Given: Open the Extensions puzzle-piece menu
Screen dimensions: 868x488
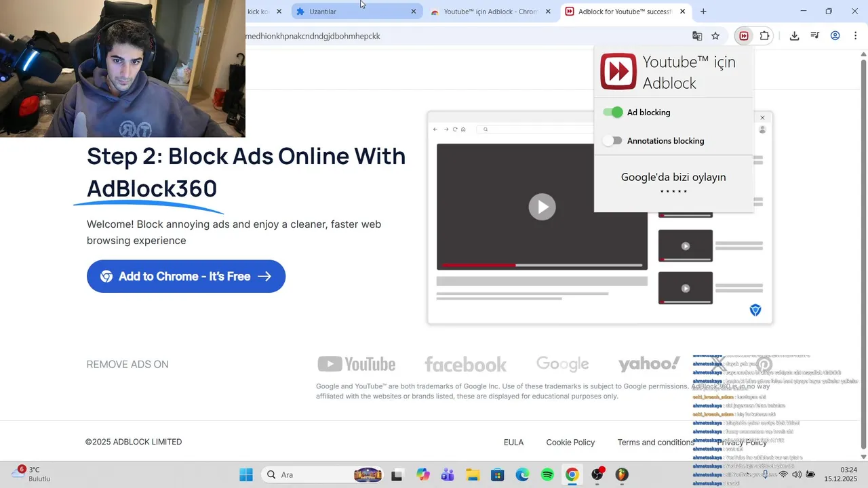Looking at the screenshot, I should coord(765,36).
